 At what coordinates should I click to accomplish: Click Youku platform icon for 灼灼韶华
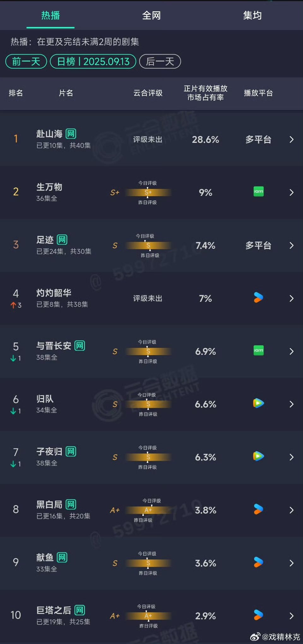(x=258, y=297)
